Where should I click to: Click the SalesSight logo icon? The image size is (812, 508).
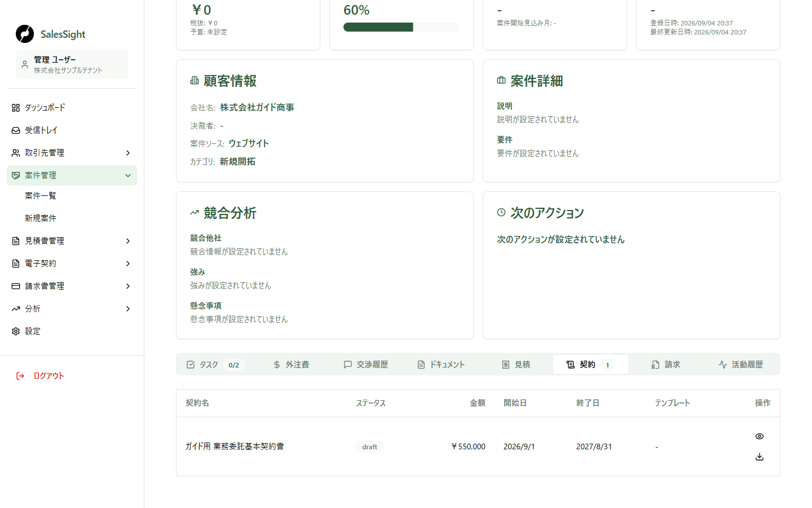pos(25,34)
